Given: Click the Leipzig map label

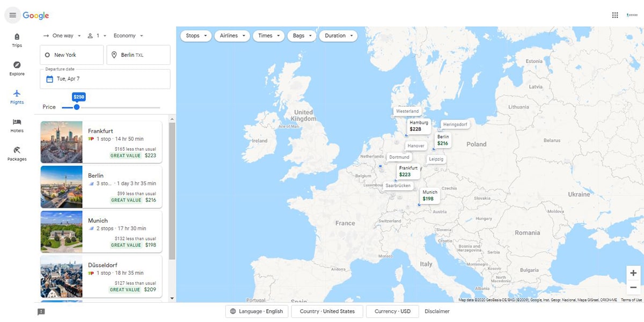Looking at the screenshot, I should click(x=436, y=159).
